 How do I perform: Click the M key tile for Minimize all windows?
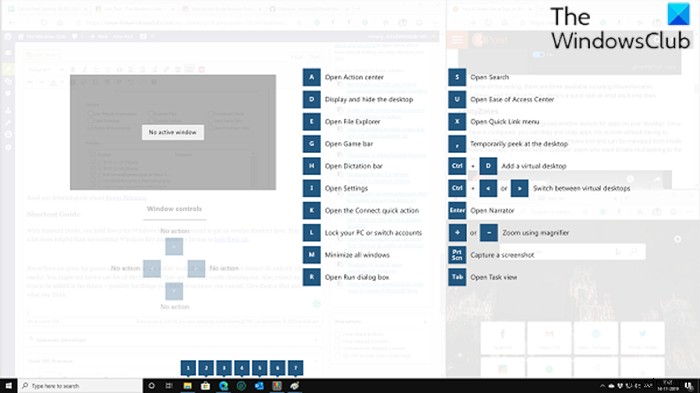click(312, 255)
